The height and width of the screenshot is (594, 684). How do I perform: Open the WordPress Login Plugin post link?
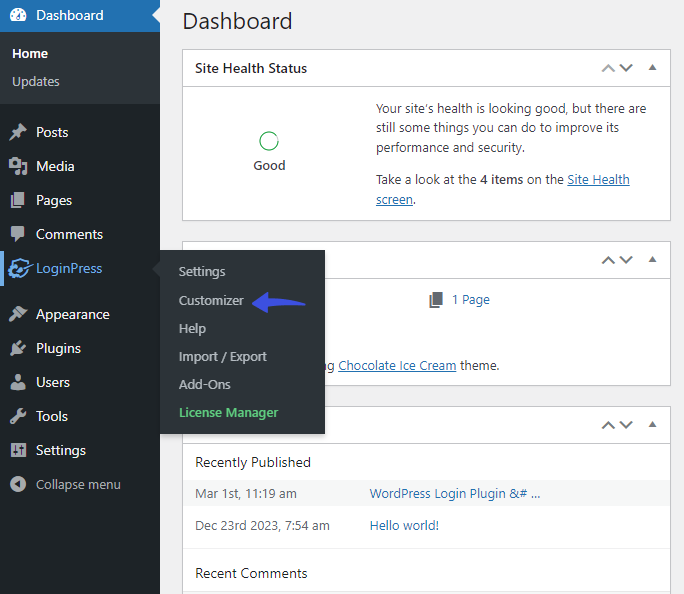(455, 494)
